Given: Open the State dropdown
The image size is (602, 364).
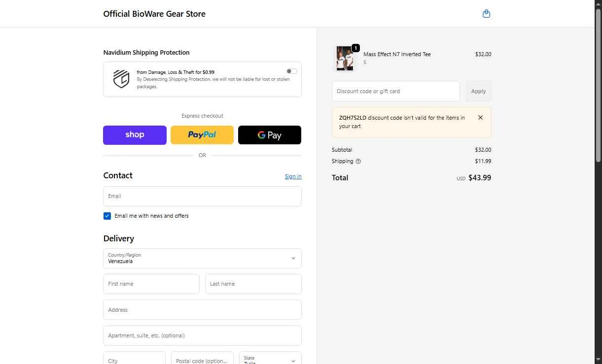Looking at the screenshot, I should point(270,361).
